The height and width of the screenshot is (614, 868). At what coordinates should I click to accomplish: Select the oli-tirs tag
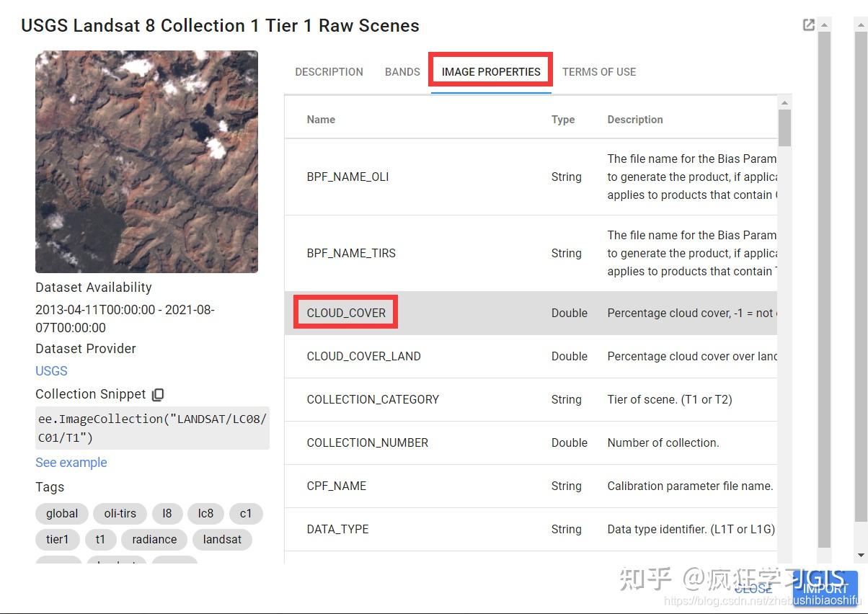click(120, 513)
